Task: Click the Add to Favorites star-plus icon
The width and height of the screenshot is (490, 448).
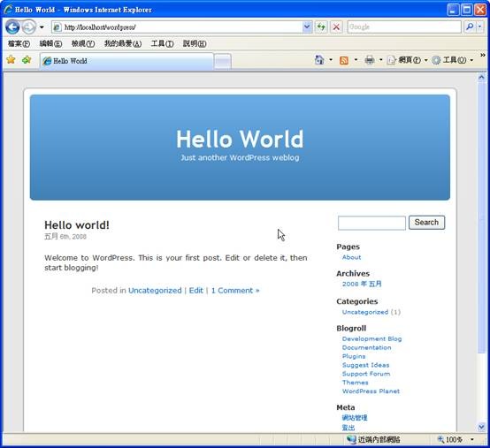Action: click(27, 59)
